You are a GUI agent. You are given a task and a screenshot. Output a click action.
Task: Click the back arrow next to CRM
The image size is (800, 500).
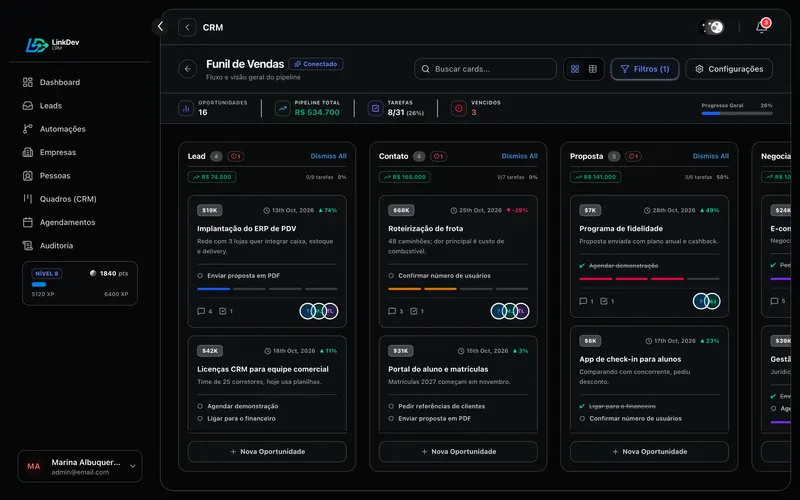(x=187, y=28)
